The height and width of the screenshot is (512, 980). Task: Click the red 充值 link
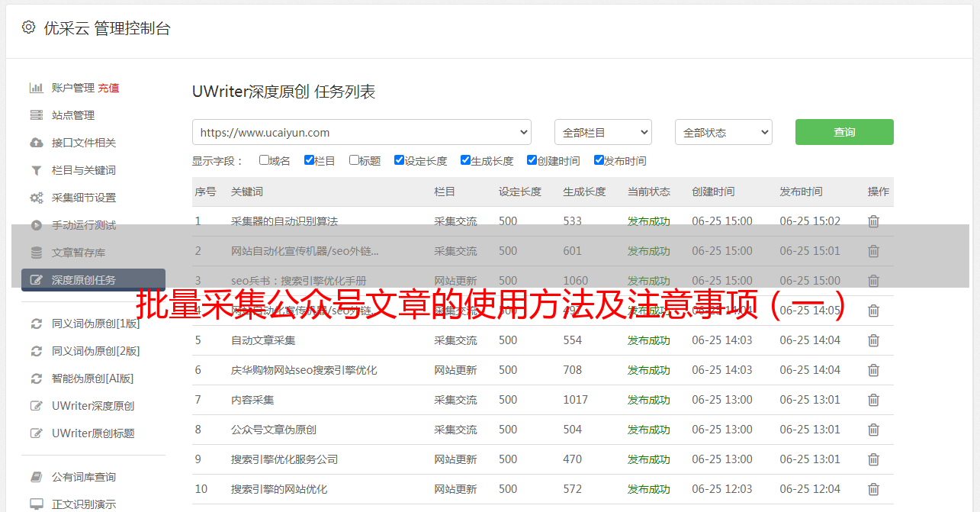pyautogui.click(x=108, y=88)
